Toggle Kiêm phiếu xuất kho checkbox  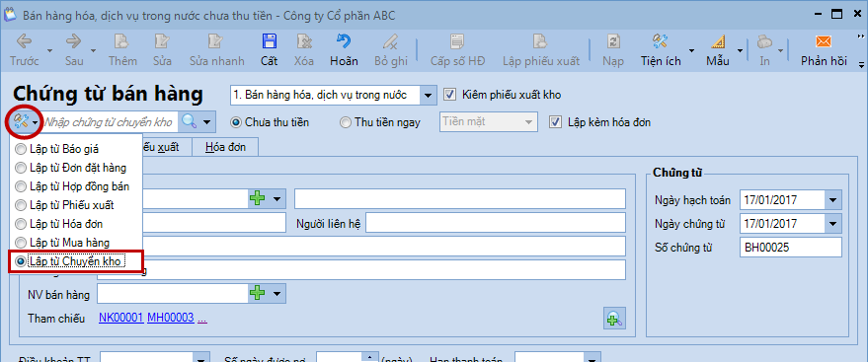click(x=449, y=95)
